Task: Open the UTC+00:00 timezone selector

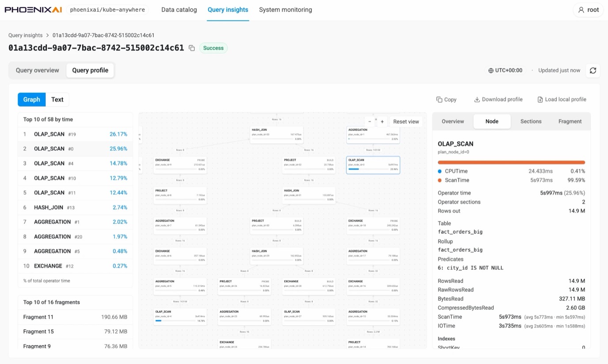Action: (x=505, y=70)
